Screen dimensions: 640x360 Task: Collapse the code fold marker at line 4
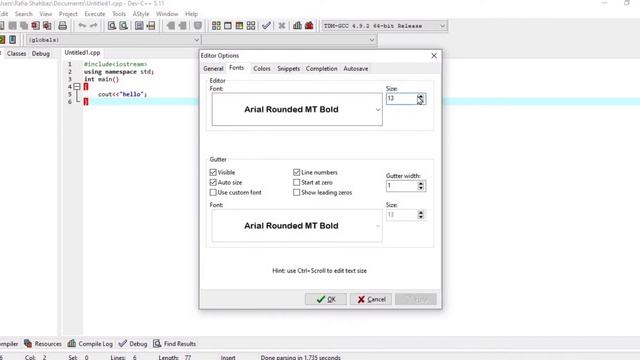(x=77, y=87)
